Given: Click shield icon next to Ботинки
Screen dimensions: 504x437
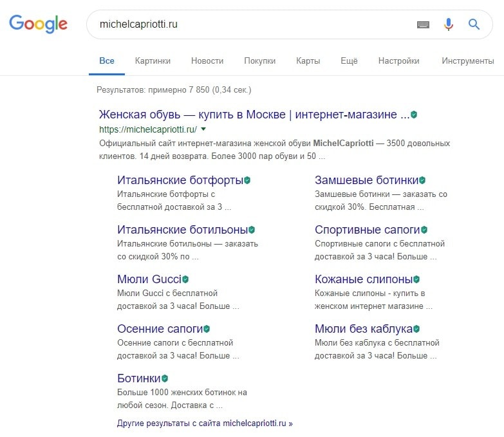Looking at the screenshot, I should point(165,378).
